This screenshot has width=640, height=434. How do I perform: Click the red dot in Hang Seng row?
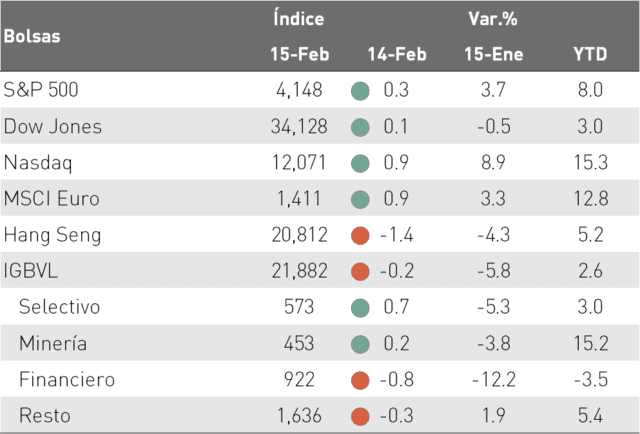360,236
